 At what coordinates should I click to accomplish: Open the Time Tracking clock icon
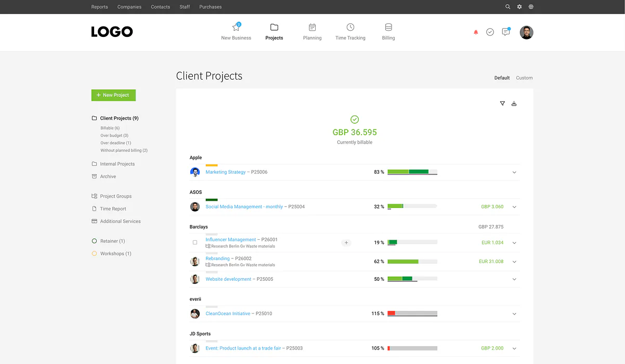[x=350, y=27]
